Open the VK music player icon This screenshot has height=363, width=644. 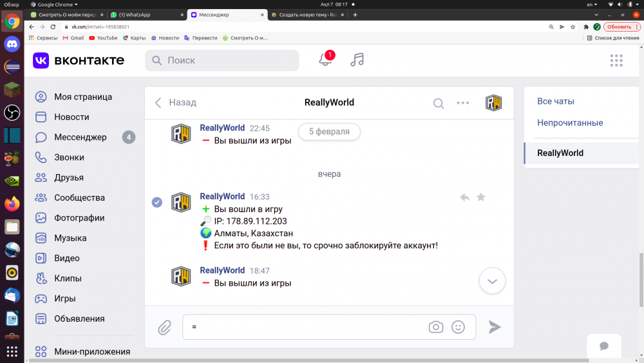[x=357, y=59]
